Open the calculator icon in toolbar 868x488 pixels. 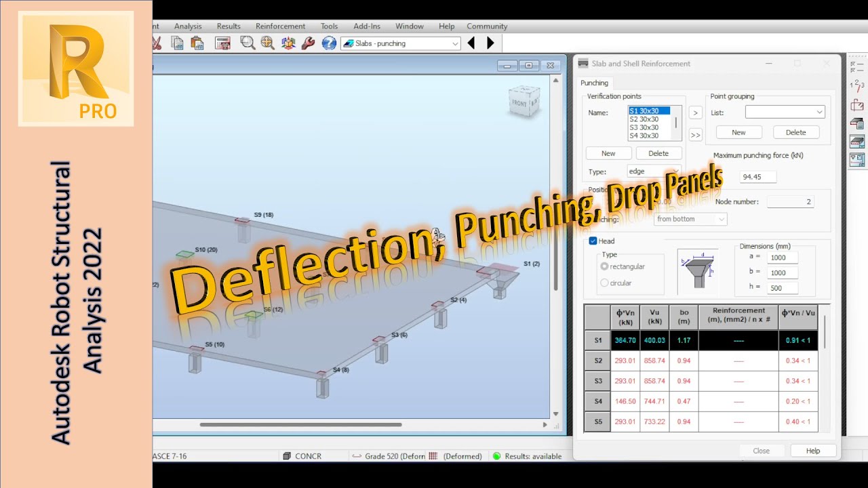pos(222,43)
